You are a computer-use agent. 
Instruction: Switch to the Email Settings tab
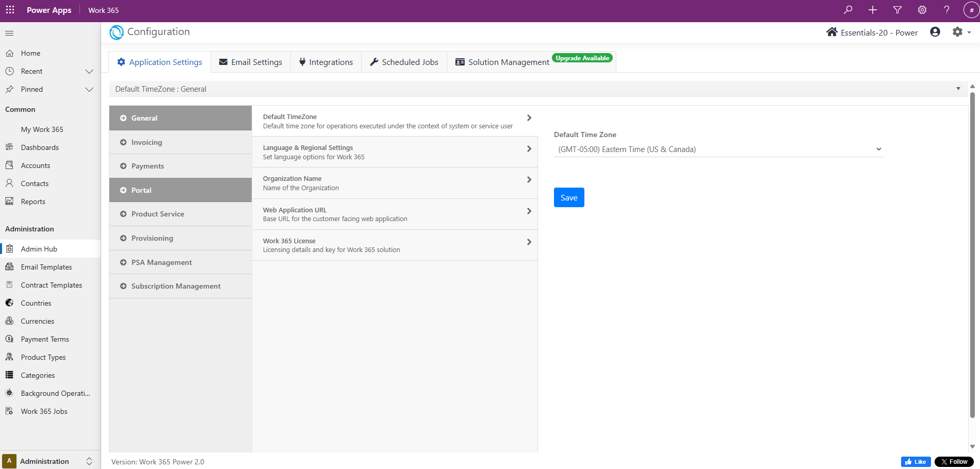pyautogui.click(x=251, y=62)
